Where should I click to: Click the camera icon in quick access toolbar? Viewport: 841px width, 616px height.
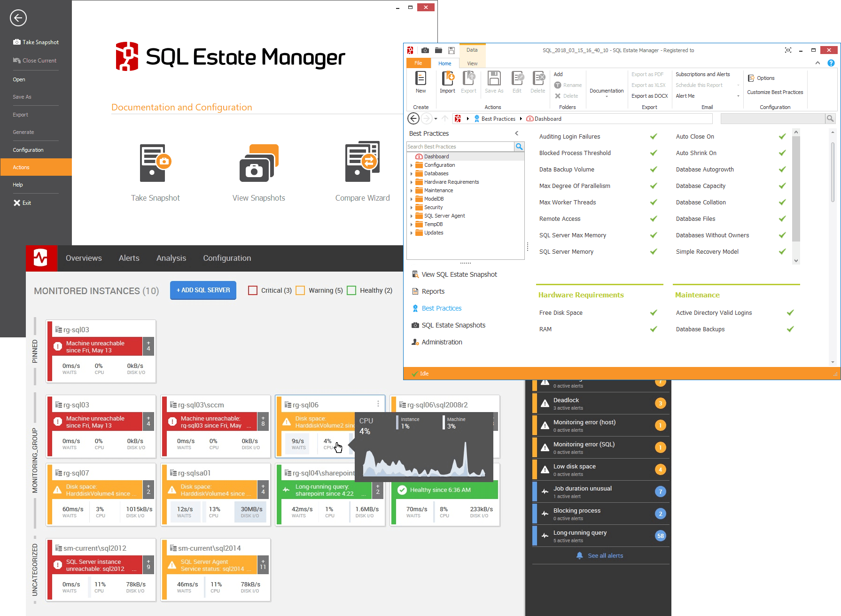coord(425,50)
